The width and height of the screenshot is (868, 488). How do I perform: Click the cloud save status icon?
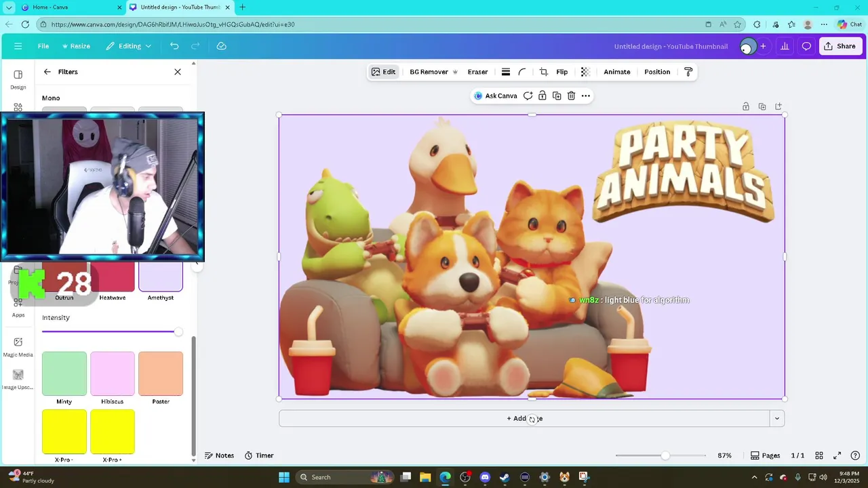click(x=221, y=46)
